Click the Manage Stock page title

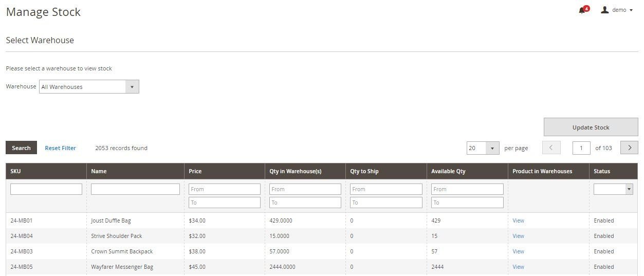pyautogui.click(x=43, y=12)
